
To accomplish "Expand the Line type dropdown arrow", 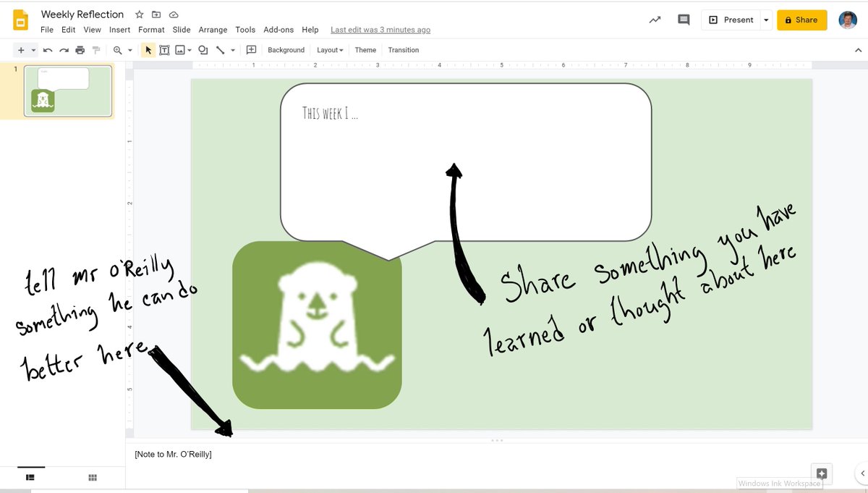I will pyautogui.click(x=232, y=50).
